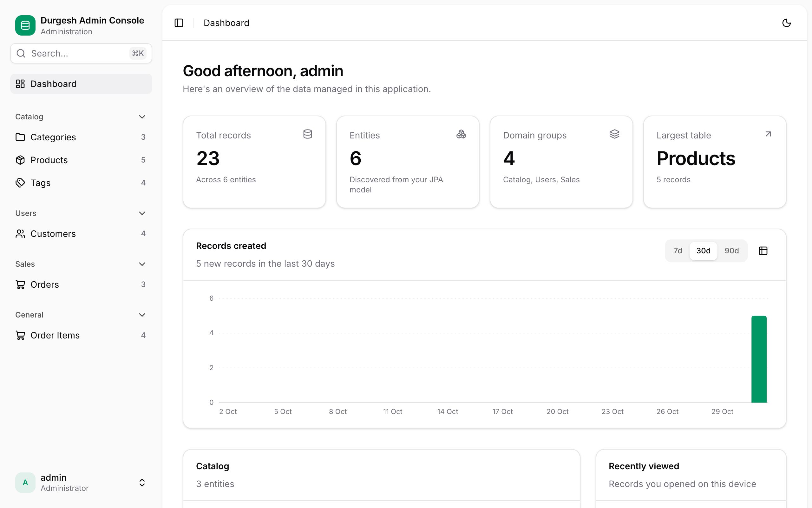The height and width of the screenshot is (508, 812).
Task: Open Categories in the sidebar
Action: 81,137
